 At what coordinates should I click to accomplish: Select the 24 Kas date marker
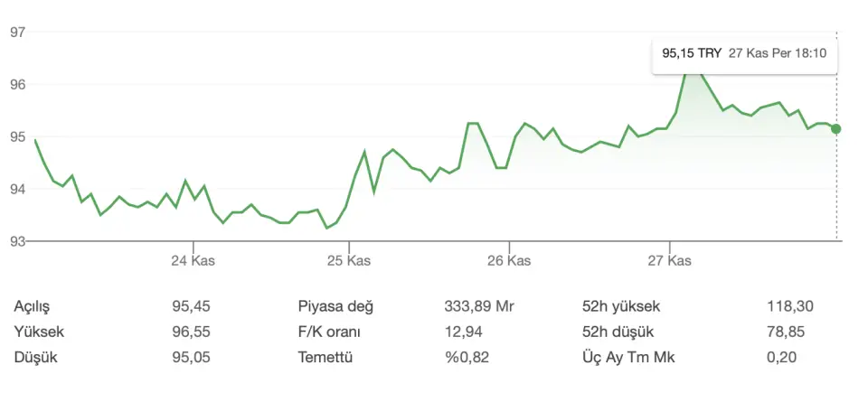(x=193, y=260)
